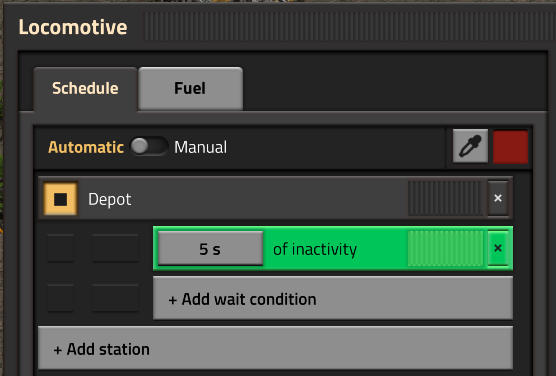
Task: Open the 5 s wait time selector
Action: 210,248
